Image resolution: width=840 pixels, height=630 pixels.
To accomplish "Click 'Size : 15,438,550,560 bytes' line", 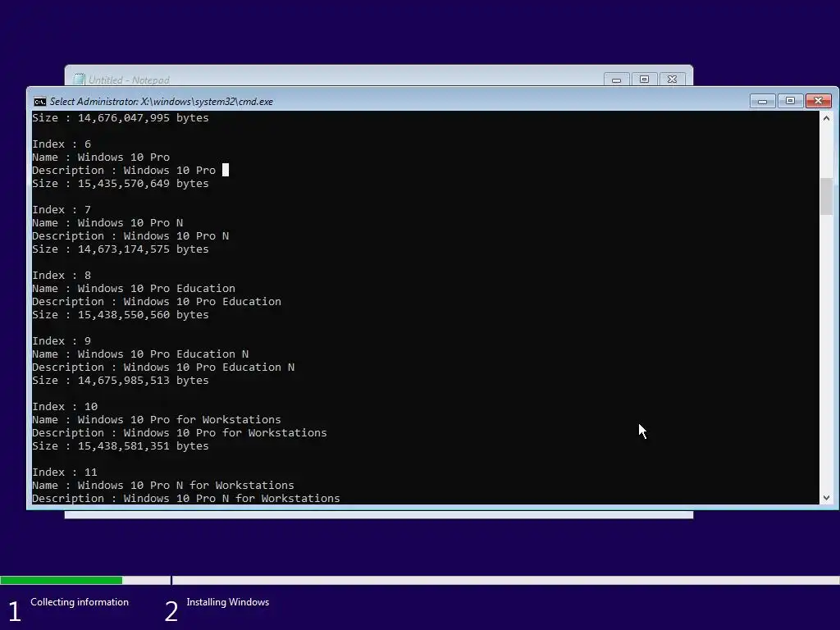I will 121,315.
